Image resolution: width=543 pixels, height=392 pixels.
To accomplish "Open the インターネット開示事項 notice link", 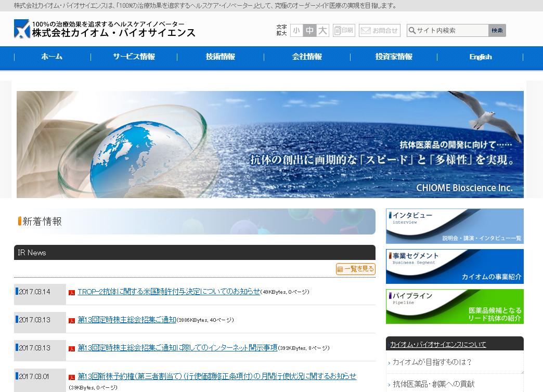I will (177, 348).
